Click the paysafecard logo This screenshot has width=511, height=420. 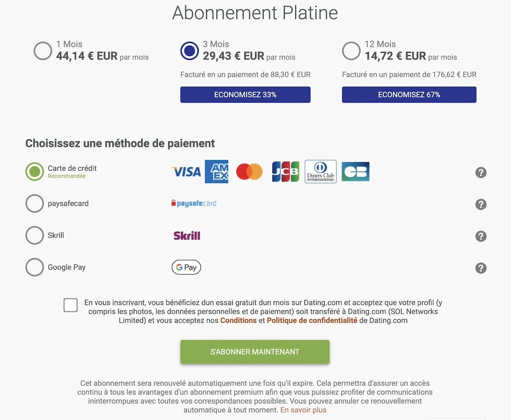point(194,203)
